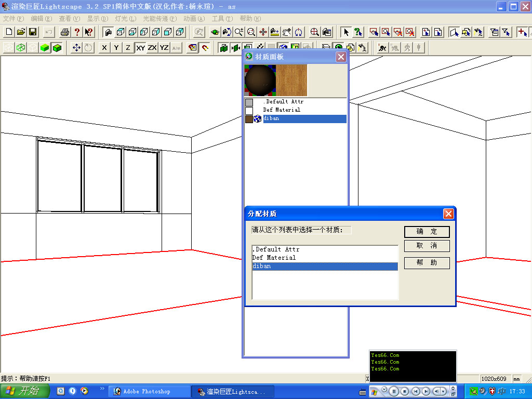
Task: Open the 帮助(H) menu
Action: (x=250, y=19)
